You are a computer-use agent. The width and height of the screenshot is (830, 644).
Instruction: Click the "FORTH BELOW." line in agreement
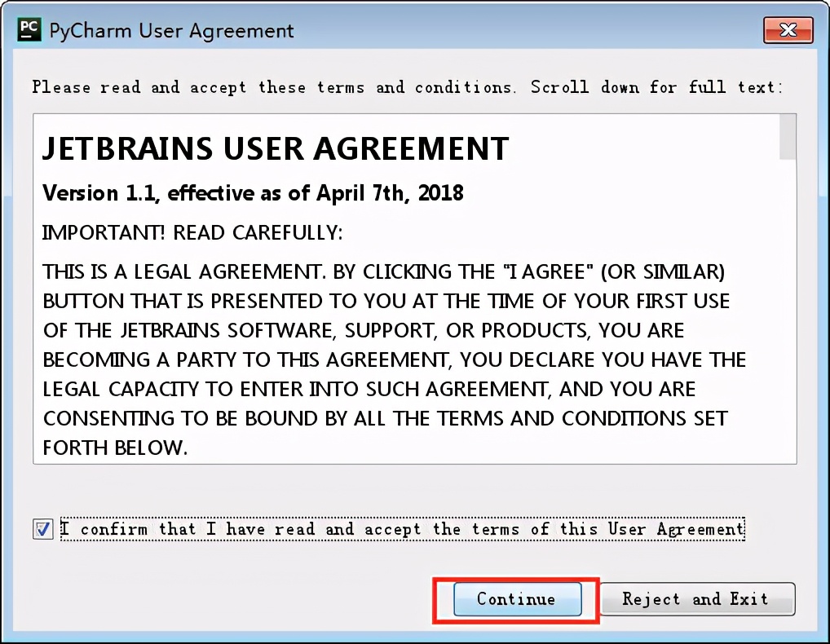click(x=115, y=448)
